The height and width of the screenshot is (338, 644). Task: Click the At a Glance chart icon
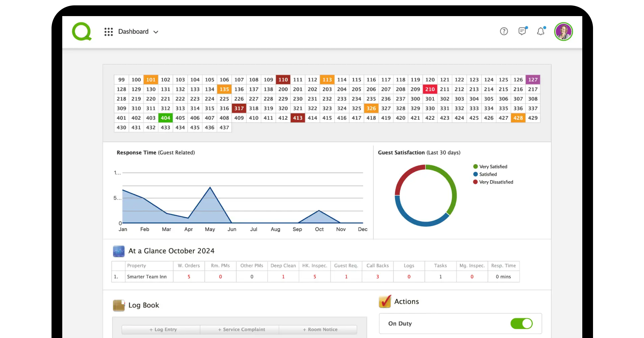119,251
